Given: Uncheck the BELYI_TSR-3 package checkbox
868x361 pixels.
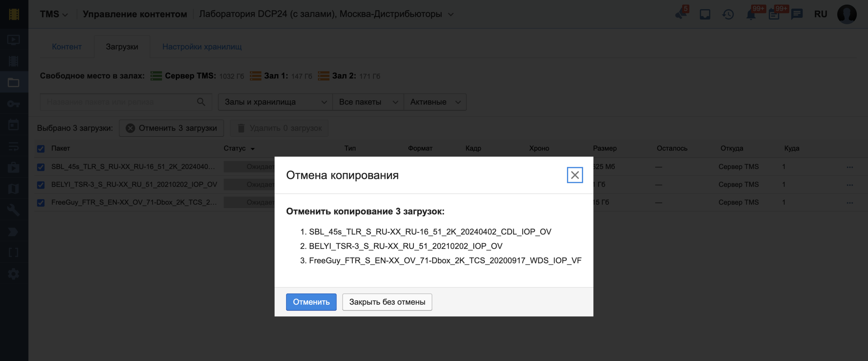Looking at the screenshot, I should pyautogui.click(x=41, y=185).
